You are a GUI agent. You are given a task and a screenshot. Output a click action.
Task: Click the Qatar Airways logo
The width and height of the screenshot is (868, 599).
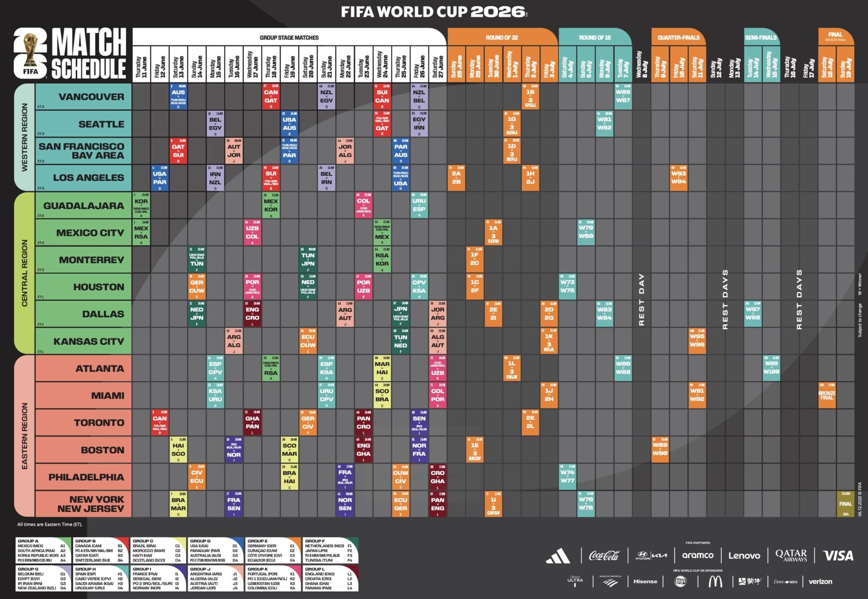(x=791, y=555)
